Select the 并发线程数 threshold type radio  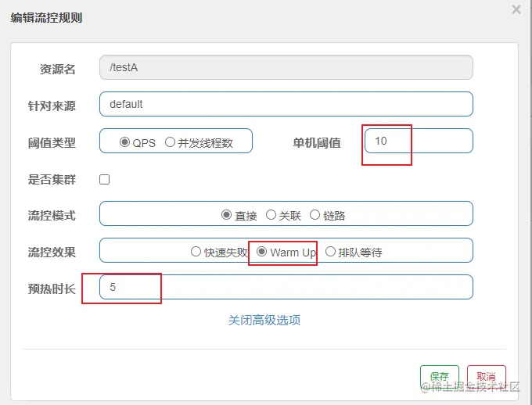[170, 142]
